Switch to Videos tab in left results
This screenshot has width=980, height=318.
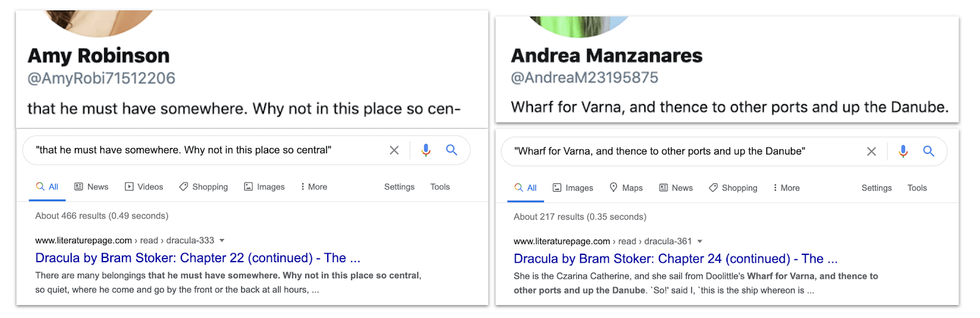pos(144,187)
